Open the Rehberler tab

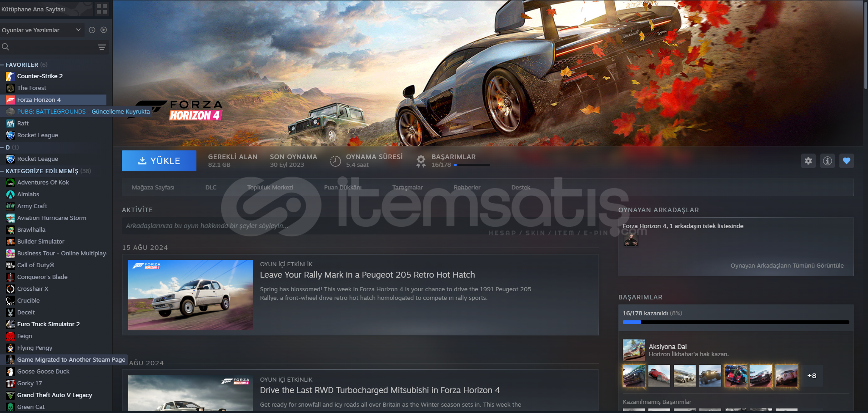tap(467, 188)
